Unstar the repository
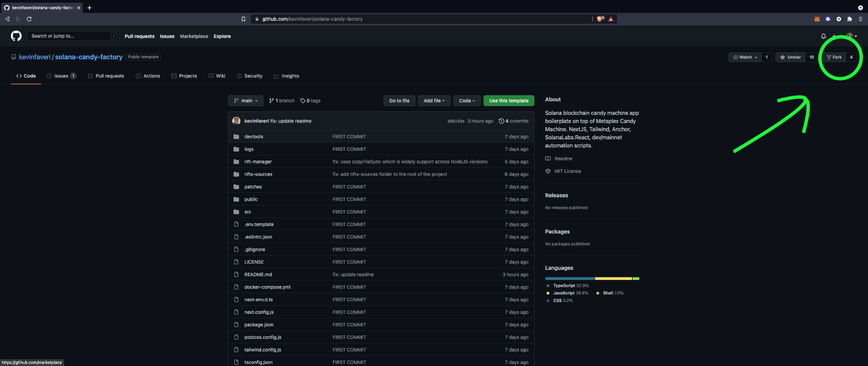The height and width of the screenshot is (366, 868). tap(790, 57)
